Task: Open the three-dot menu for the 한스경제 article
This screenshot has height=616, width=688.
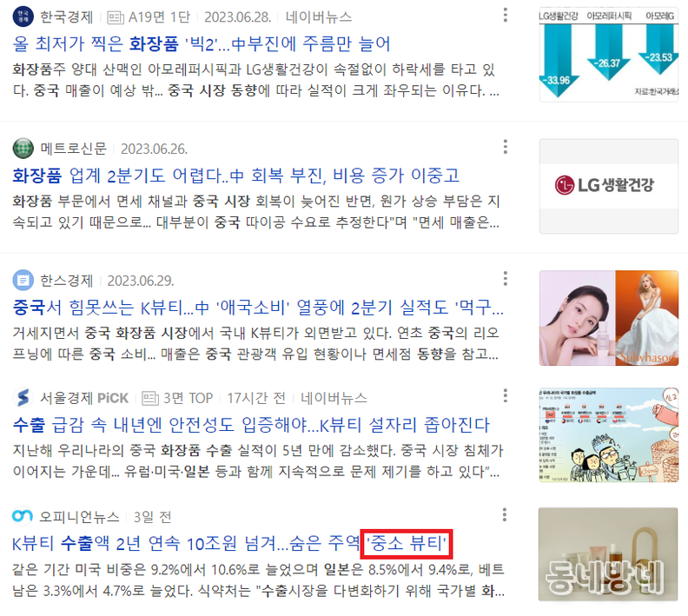Action: pyautogui.click(x=506, y=278)
